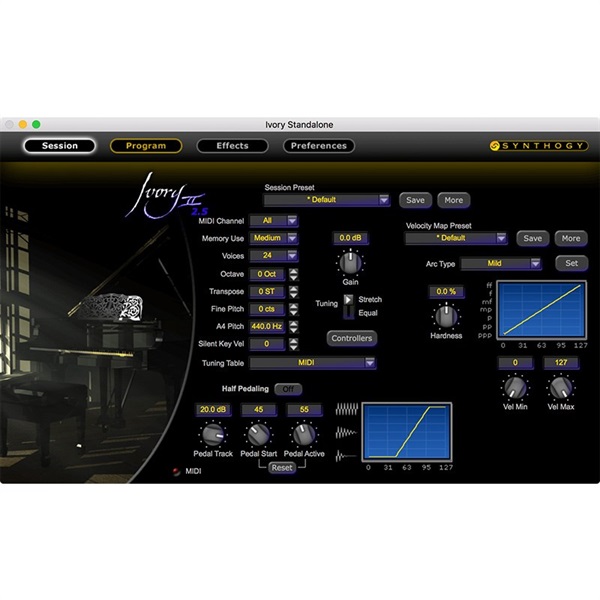The height and width of the screenshot is (600, 600).
Task: Open the Tuning Table dropdown
Action: pos(313,363)
